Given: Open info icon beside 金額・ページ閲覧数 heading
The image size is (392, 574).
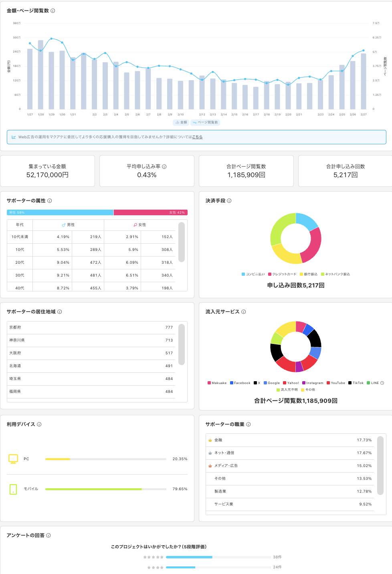Looking at the screenshot, I should point(53,11).
